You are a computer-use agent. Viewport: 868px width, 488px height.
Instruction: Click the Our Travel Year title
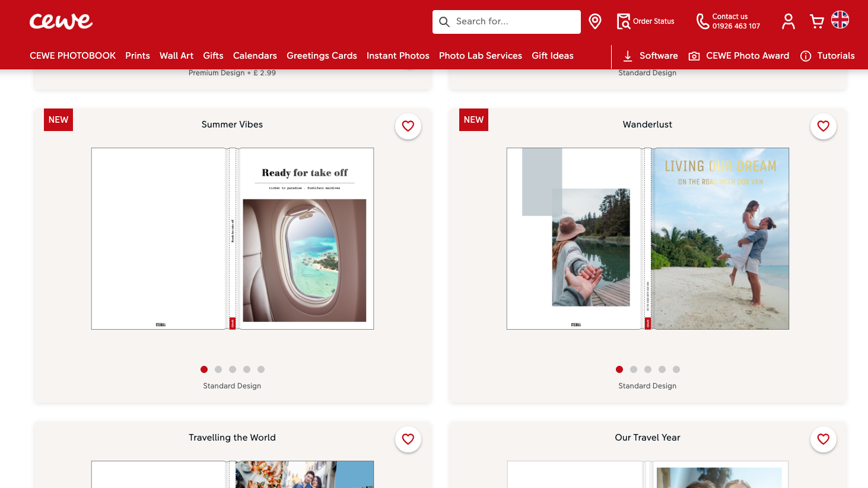point(647,438)
